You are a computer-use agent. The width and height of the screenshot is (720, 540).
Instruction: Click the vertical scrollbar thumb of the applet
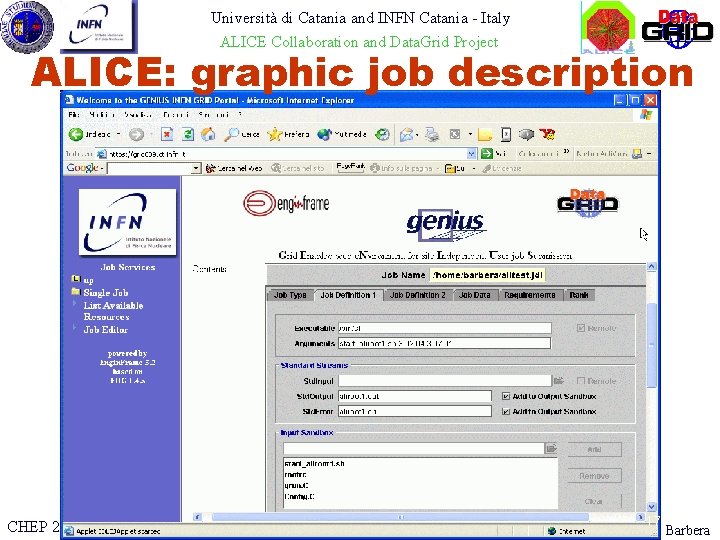click(x=651, y=345)
